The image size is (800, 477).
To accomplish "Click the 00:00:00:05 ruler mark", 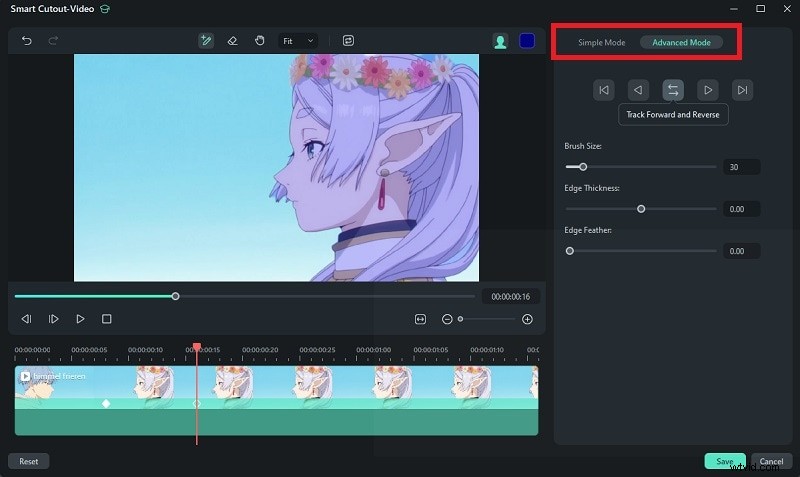I will coord(89,350).
